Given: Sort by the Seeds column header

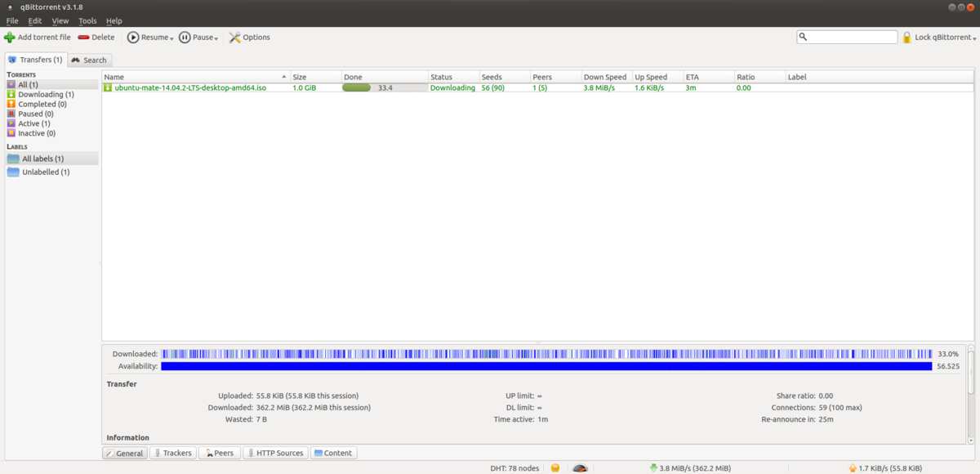Looking at the screenshot, I should (504, 77).
